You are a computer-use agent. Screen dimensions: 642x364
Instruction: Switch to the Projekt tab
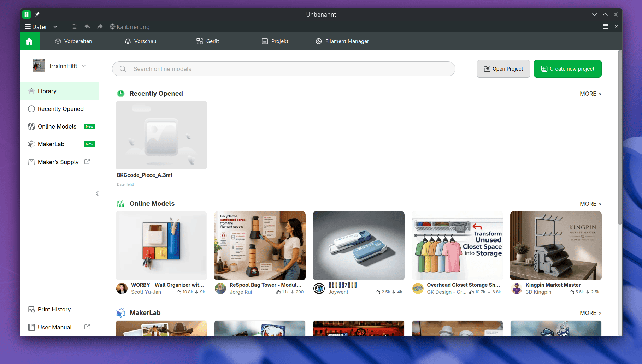click(x=275, y=41)
